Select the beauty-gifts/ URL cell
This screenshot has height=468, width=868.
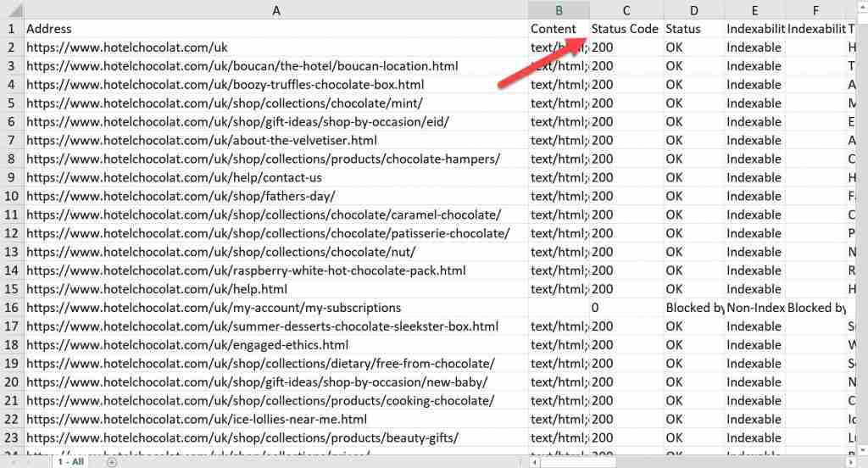[x=275, y=437]
